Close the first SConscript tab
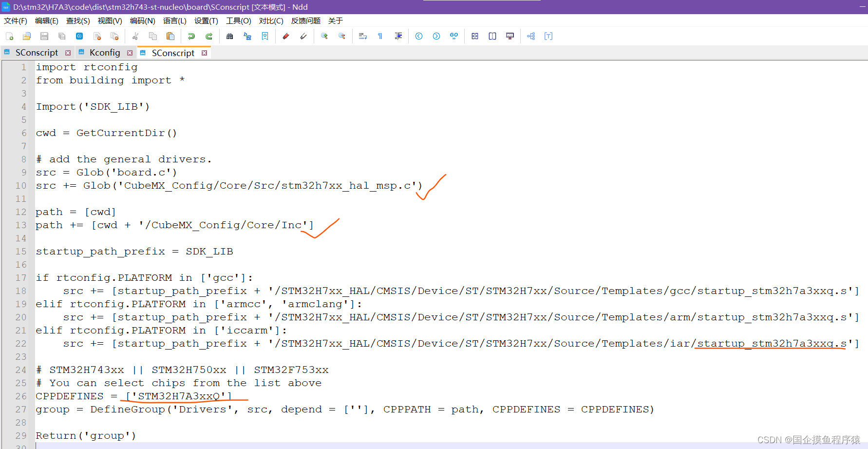This screenshot has height=449, width=868. point(68,53)
